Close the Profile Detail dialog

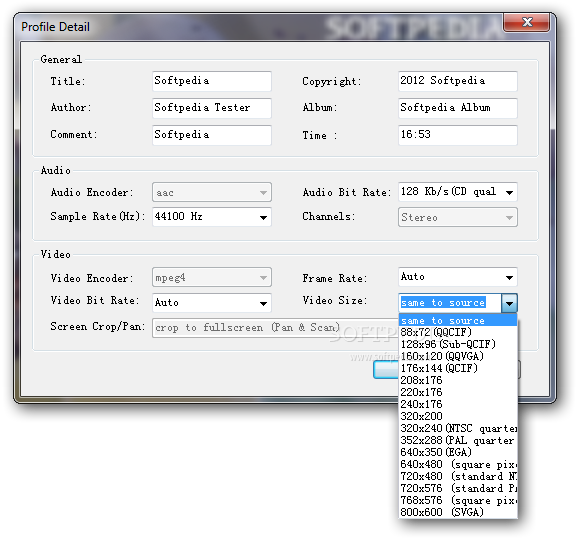[x=527, y=22]
